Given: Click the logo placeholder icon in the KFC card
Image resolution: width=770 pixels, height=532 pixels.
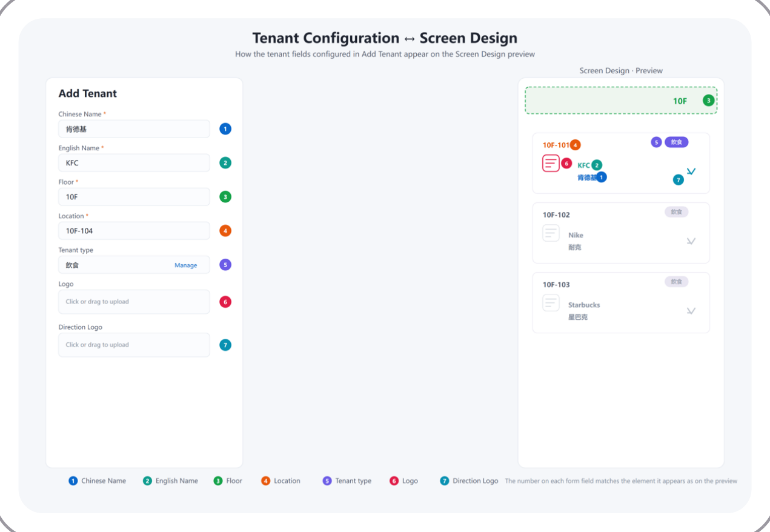Looking at the screenshot, I should click(x=551, y=163).
